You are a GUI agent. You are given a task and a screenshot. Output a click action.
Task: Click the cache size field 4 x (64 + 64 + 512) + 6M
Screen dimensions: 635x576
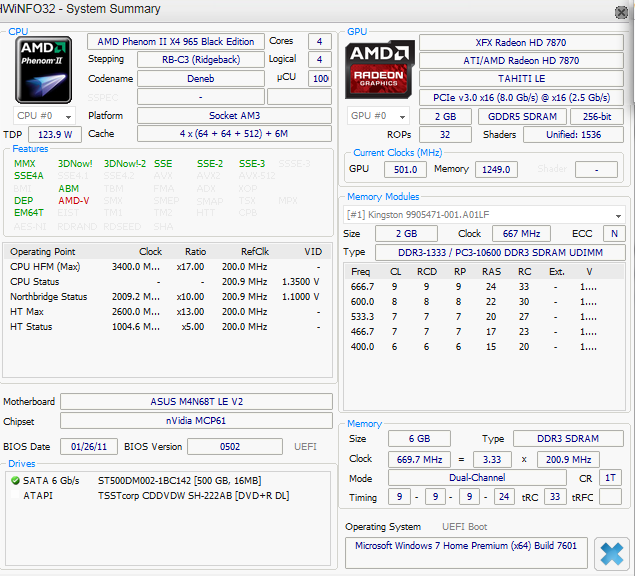pos(234,134)
